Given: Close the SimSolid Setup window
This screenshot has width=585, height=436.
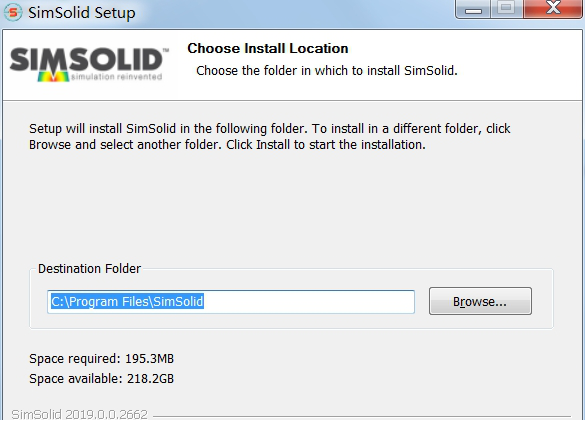Looking at the screenshot, I should coord(553,9).
